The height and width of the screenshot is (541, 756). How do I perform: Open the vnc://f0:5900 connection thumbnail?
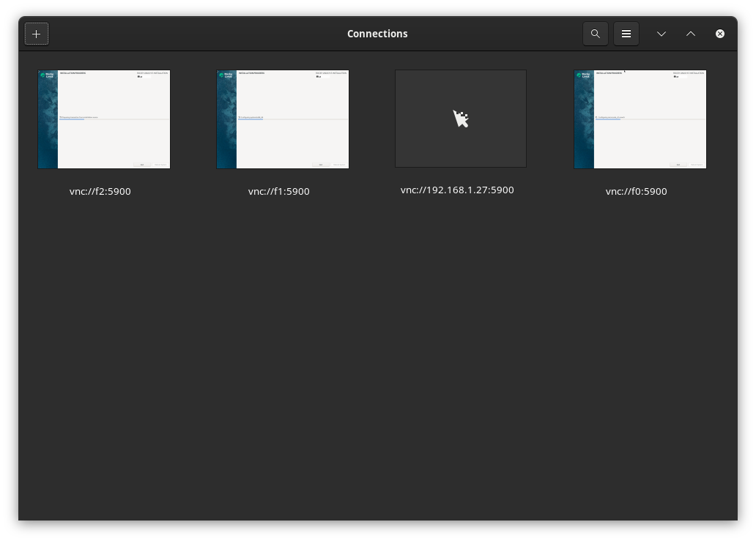(x=640, y=119)
